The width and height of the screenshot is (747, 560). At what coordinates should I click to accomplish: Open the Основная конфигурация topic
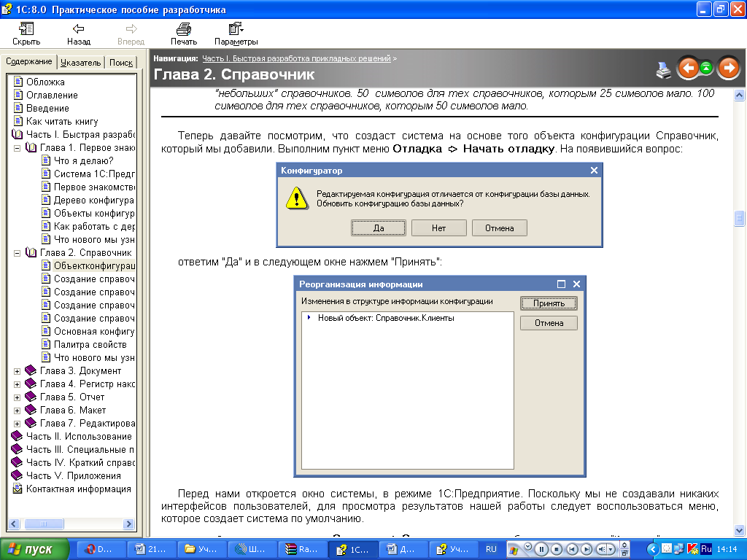click(94, 332)
